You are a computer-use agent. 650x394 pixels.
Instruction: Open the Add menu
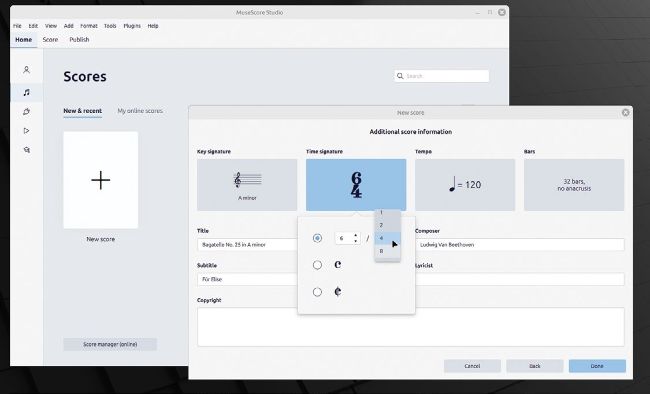click(68, 26)
